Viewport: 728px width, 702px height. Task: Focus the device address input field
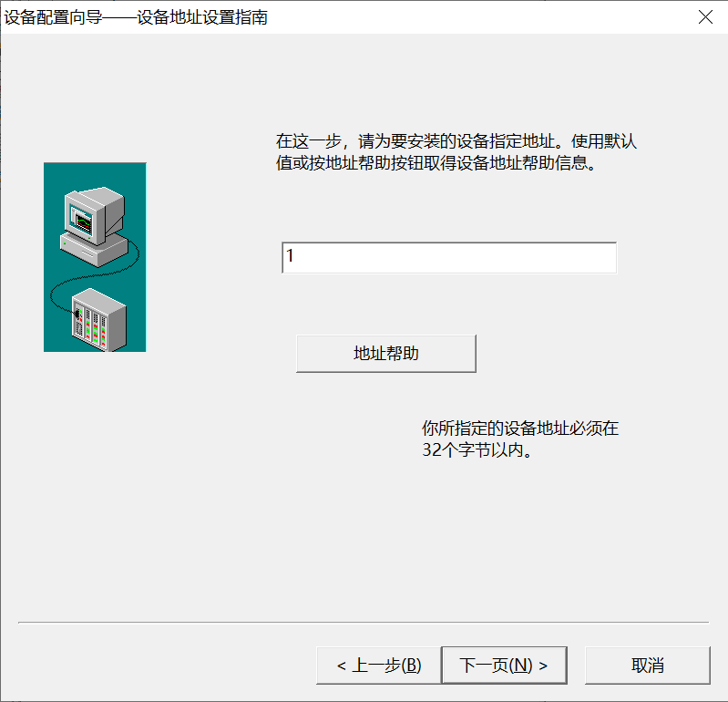(x=448, y=257)
